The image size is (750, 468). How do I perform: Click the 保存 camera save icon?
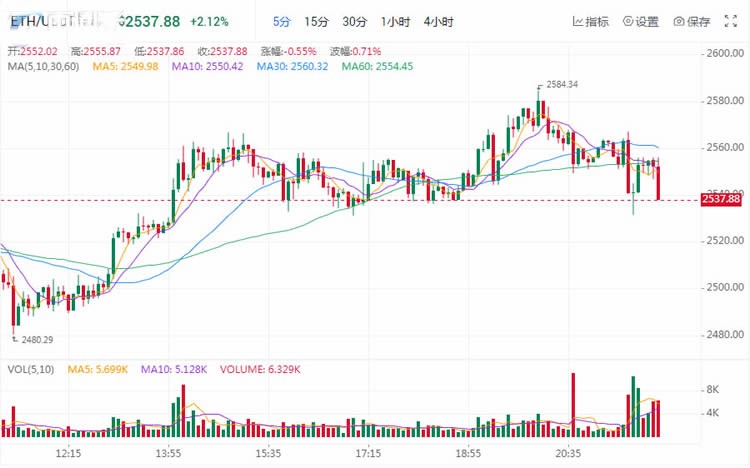(679, 22)
